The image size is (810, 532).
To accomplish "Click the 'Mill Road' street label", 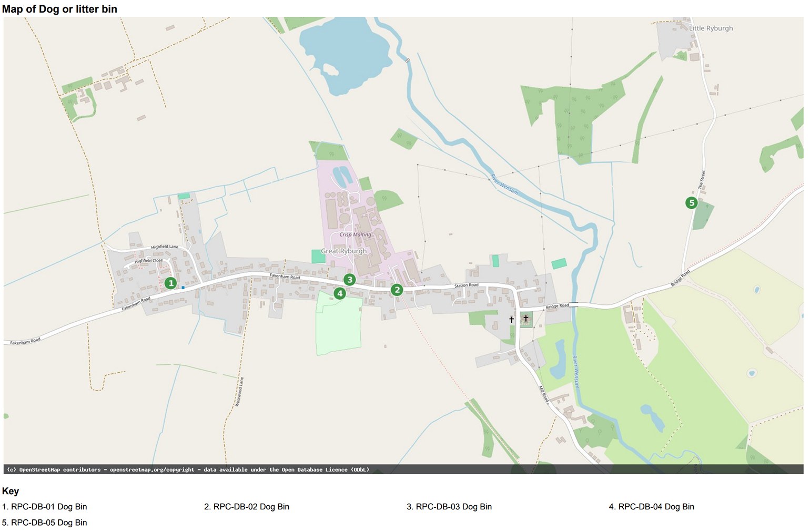I will (544, 394).
